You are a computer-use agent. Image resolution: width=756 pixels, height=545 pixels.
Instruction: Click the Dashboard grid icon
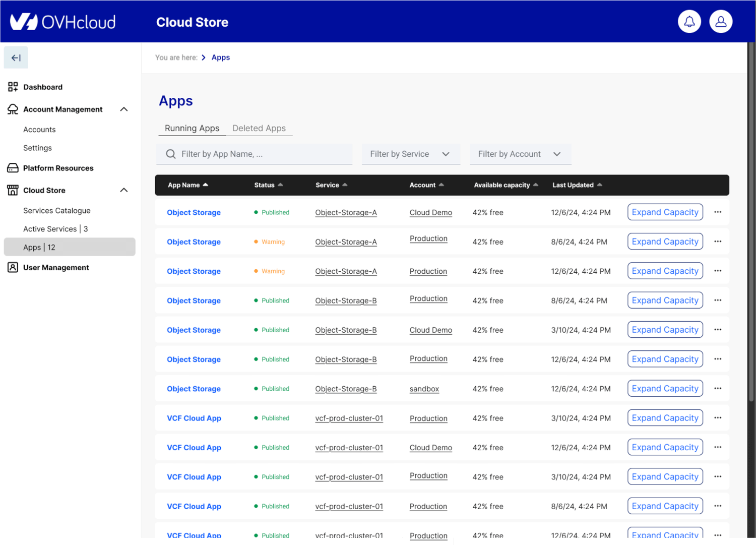pos(13,87)
